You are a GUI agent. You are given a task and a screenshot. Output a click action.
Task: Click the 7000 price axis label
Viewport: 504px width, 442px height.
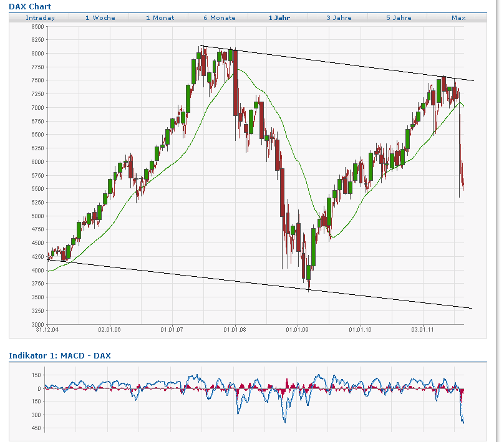coord(37,108)
